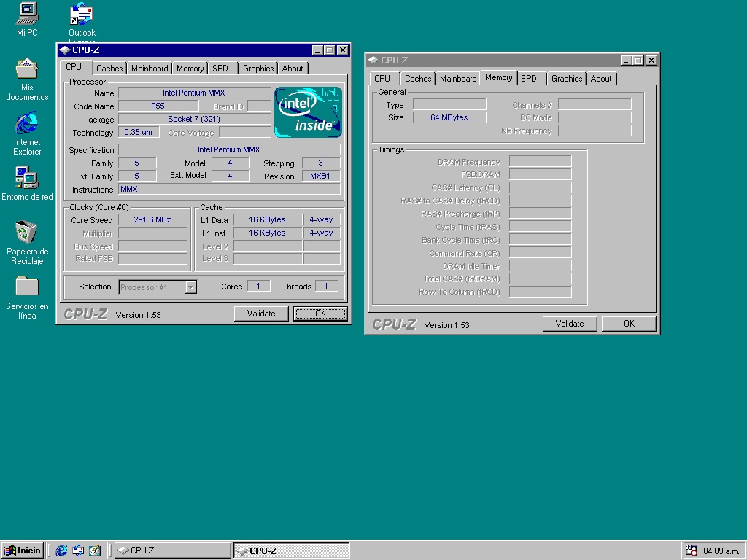The image size is (747, 560).
Task: Switch to second CPU-Z taskbar button
Action: point(292,551)
